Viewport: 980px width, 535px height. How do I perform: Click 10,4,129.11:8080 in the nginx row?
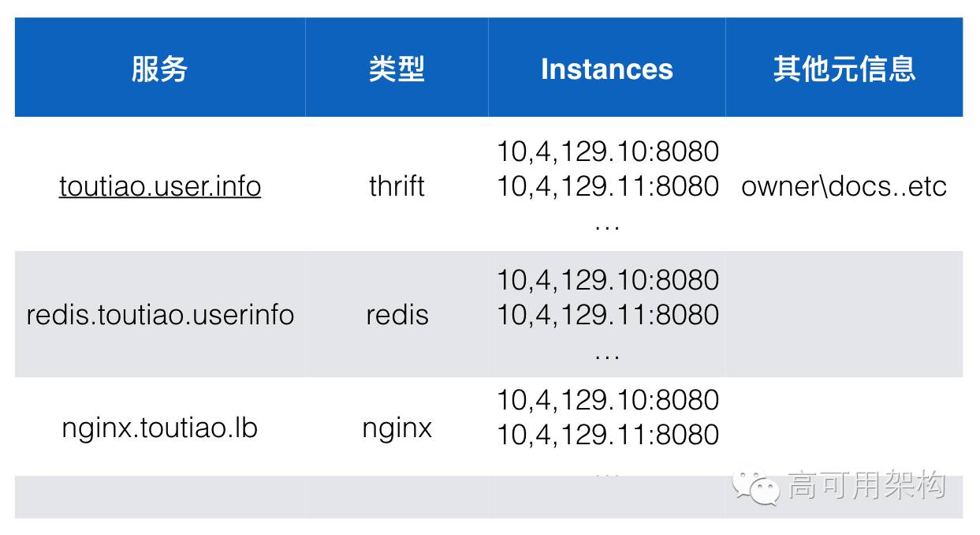[x=608, y=435]
